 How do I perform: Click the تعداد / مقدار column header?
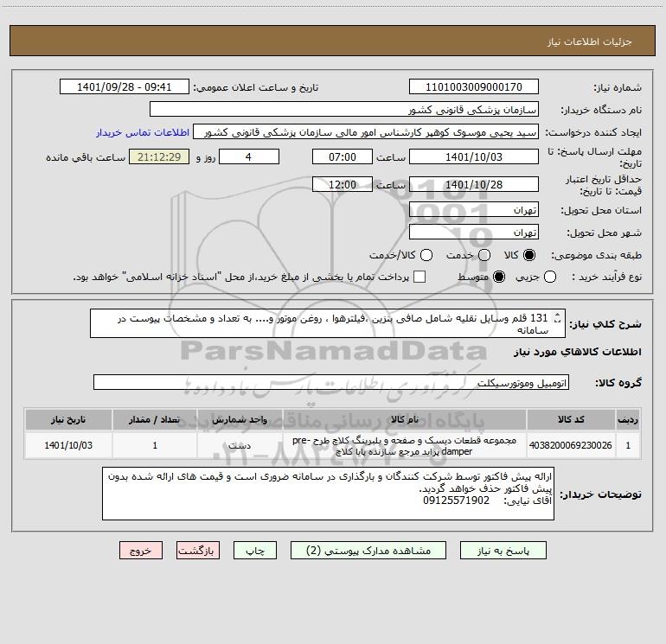pyautogui.click(x=155, y=419)
